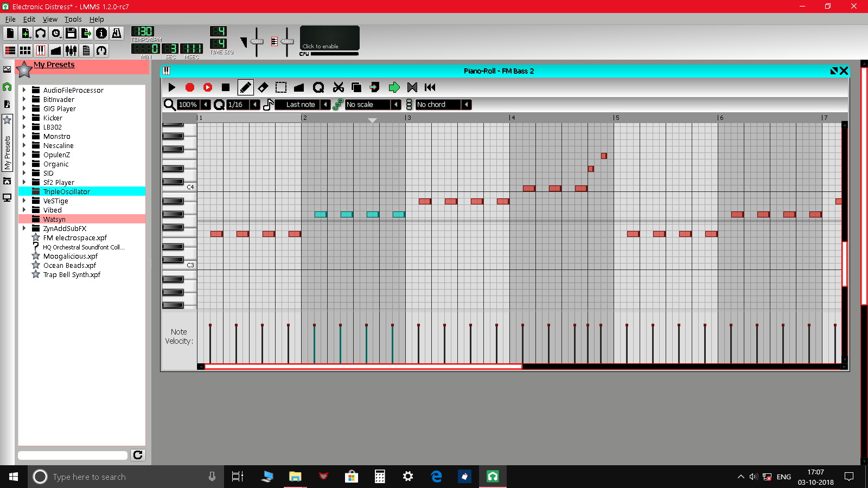Open the Beat/Bassline Editor
Image resolution: width=868 pixels, height=488 pixels.
[24, 50]
